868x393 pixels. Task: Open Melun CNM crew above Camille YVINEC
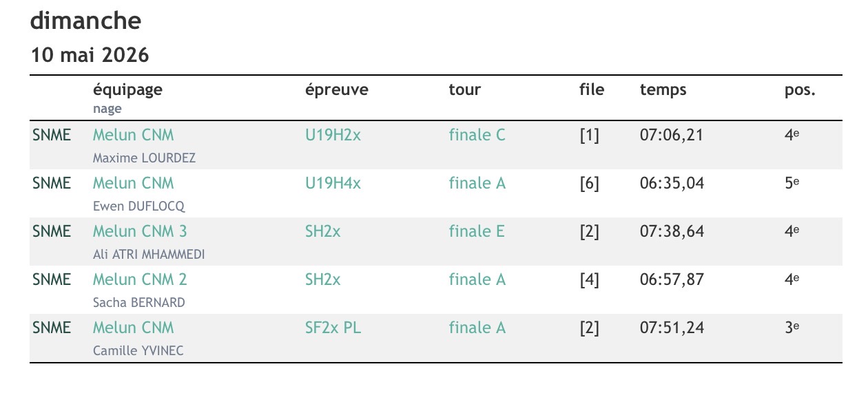[x=133, y=328]
